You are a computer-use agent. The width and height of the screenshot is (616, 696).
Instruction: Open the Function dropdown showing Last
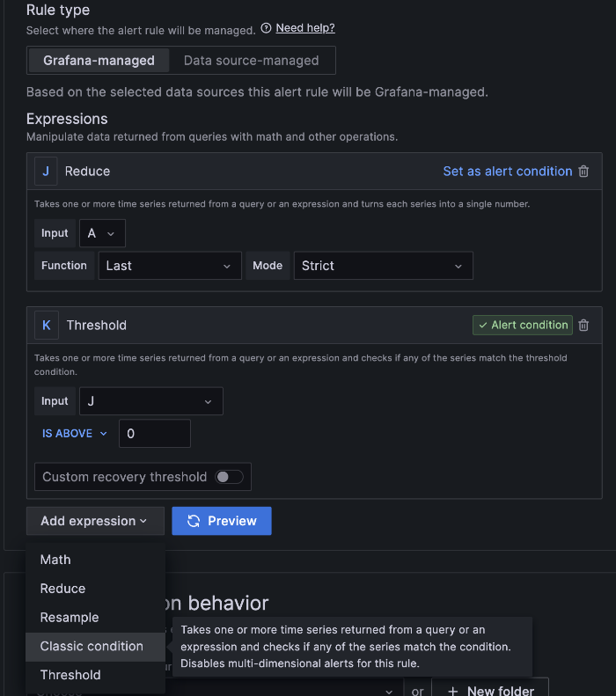pos(170,266)
